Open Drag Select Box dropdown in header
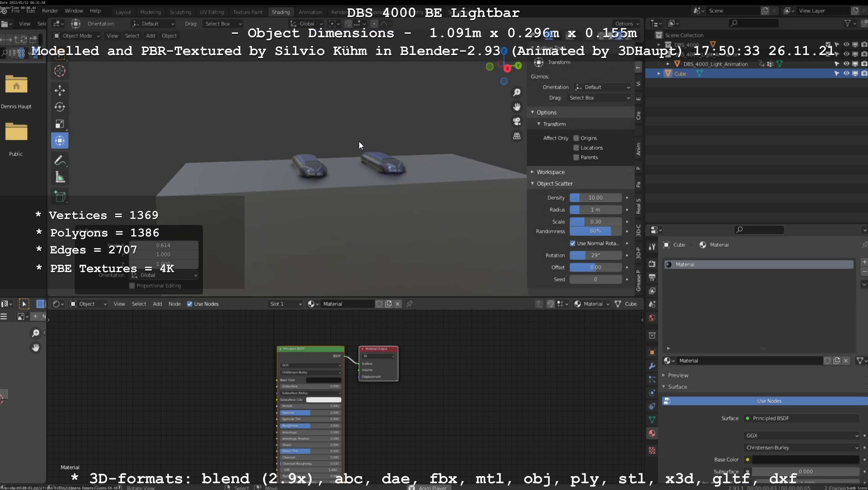The width and height of the screenshot is (868, 490). pyautogui.click(x=223, y=23)
